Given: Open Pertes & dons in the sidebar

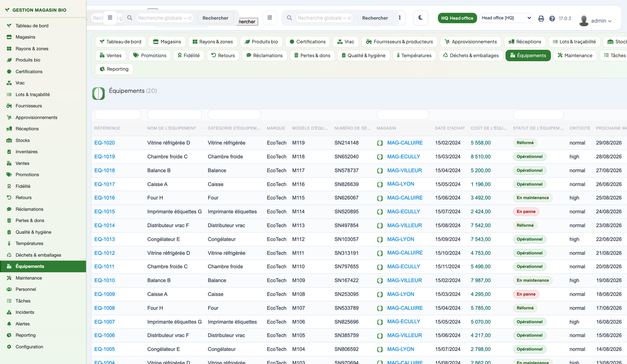Looking at the screenshot, I should 43,221.
